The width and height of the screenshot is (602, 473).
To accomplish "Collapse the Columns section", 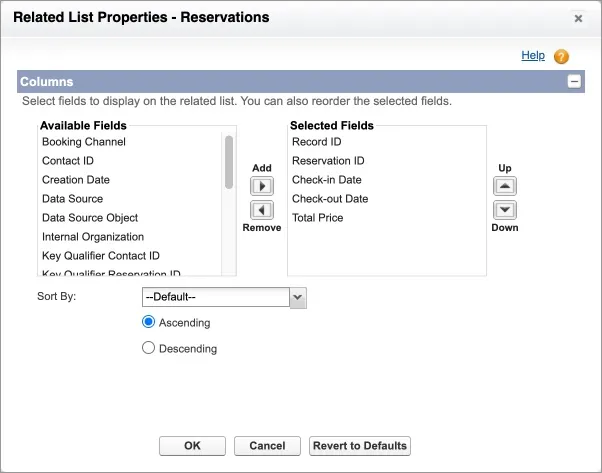I will tap(574, 82).
